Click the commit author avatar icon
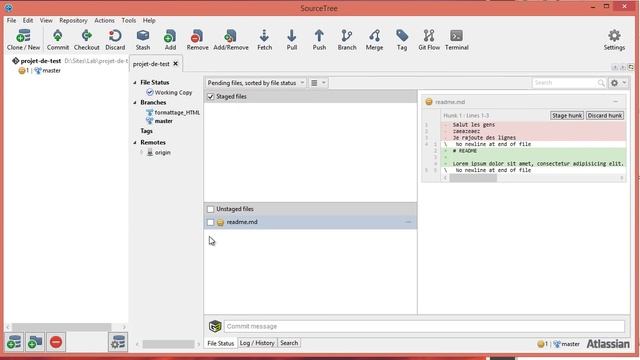Image resolution: width=640 pixels, height=360 pixels. (215, 326)
